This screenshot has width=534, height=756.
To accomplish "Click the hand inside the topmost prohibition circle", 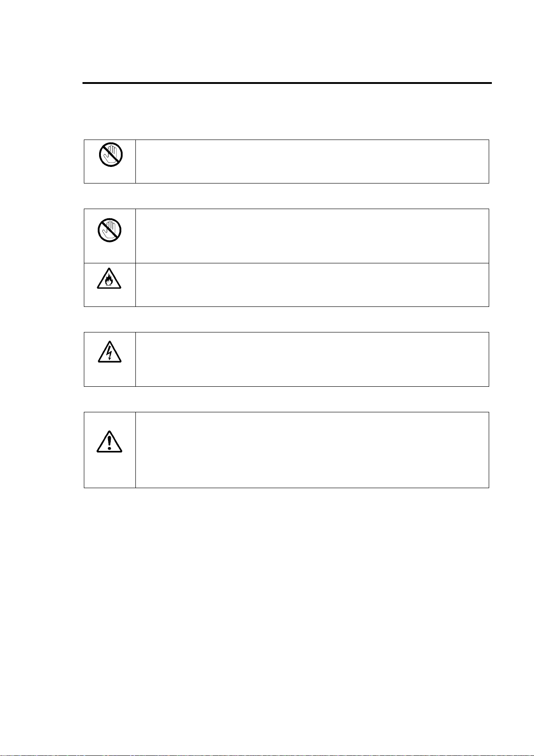I will [110, 155].
